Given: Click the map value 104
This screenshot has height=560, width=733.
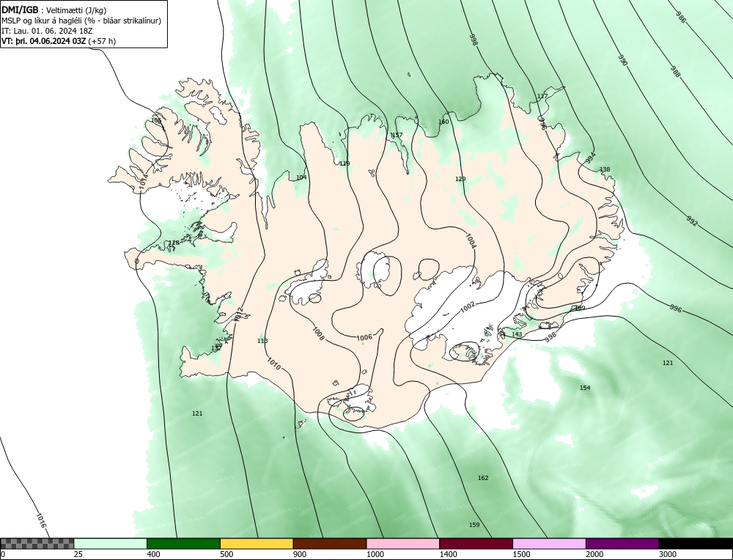Looking at the screenshot, I should [301, 177].
